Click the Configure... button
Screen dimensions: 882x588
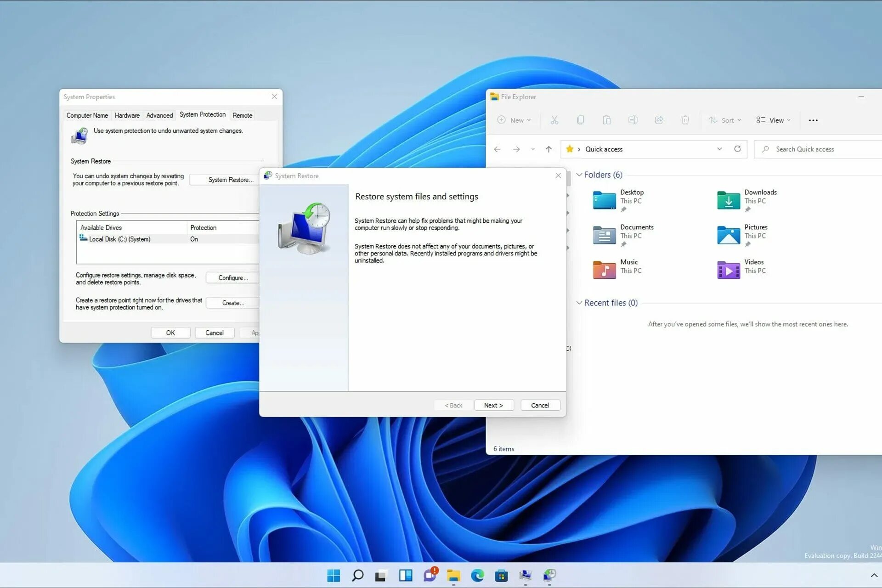pyautogui.click(x=233, y=278)
